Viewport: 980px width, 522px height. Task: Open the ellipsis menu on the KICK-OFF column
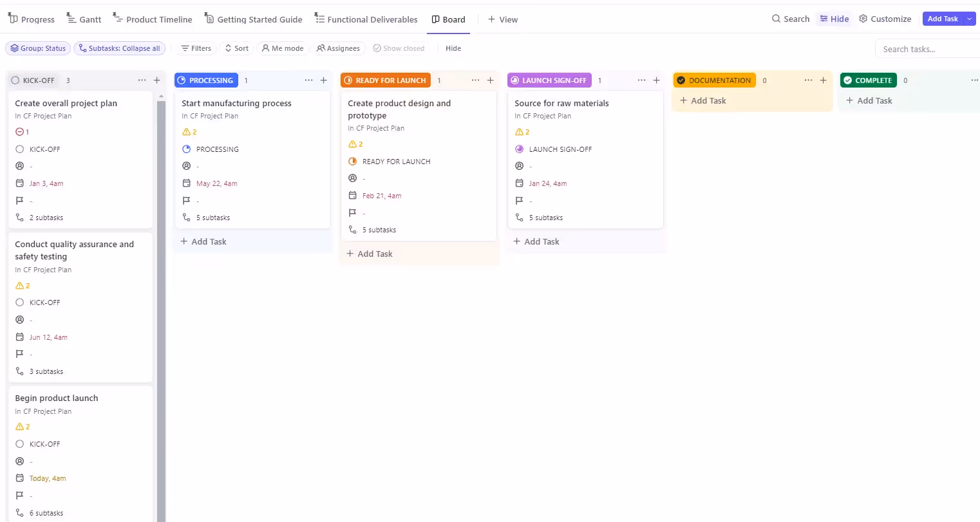pos(142,80)
